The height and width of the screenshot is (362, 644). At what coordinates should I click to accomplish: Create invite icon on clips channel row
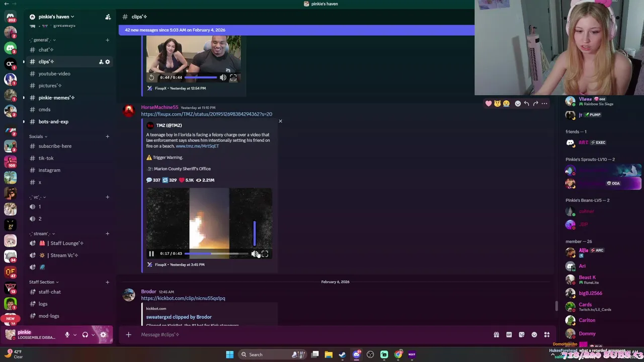pos(101,62)
